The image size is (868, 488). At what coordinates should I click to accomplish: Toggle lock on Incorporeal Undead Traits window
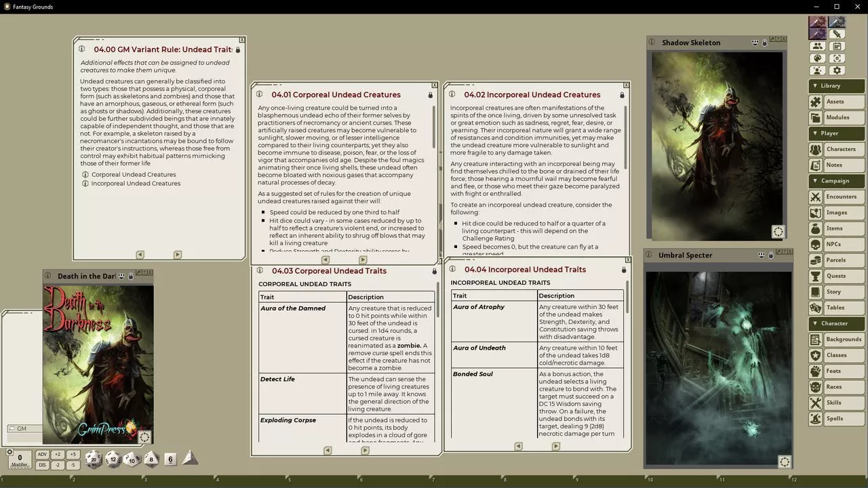(623, 270)
